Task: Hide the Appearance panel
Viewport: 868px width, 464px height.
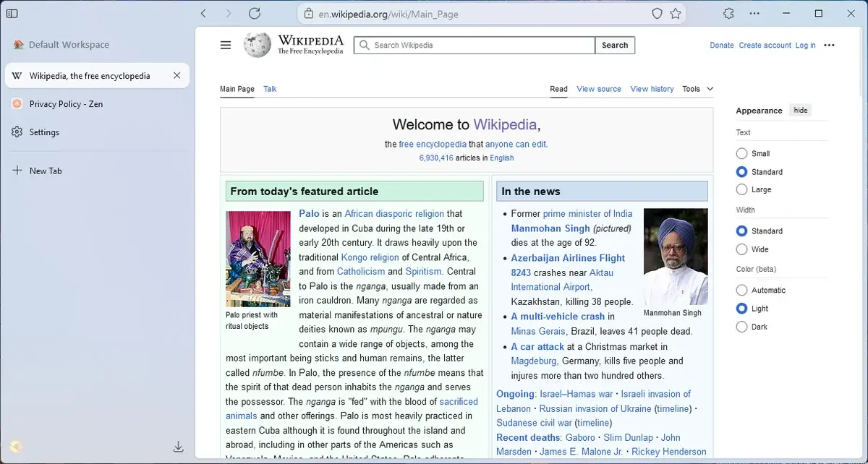Action: (800, 110)
